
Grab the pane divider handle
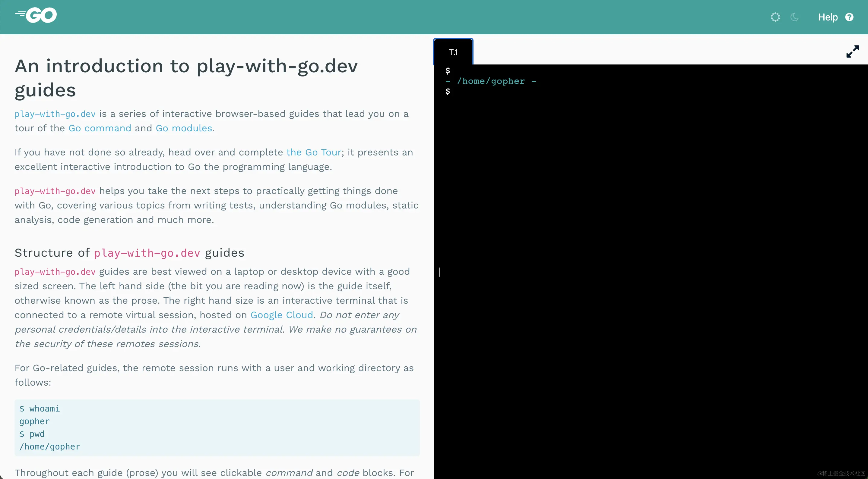439,272
